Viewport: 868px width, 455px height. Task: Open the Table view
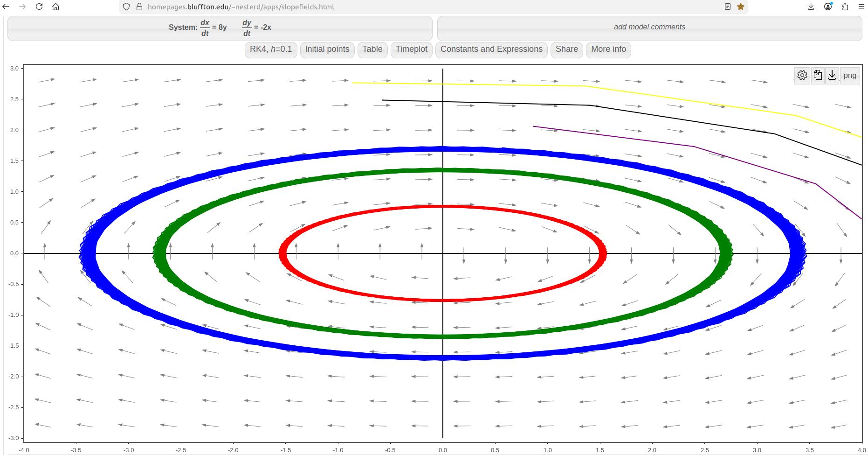point(372,49)
